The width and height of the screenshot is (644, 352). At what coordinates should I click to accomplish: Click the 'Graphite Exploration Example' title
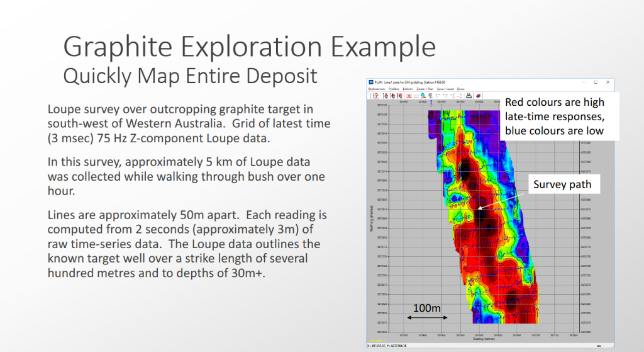click(249, 47)
